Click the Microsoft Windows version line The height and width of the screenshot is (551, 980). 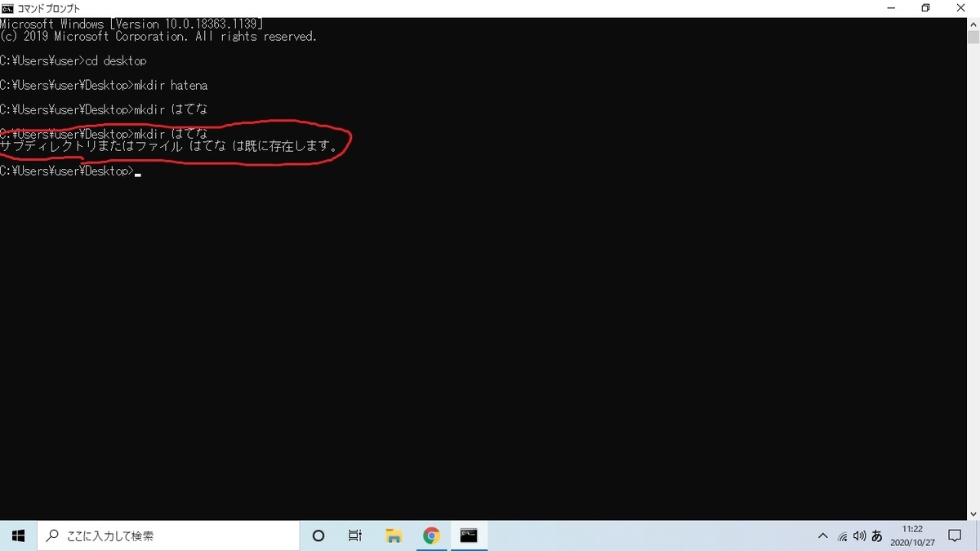coord(131,24)
